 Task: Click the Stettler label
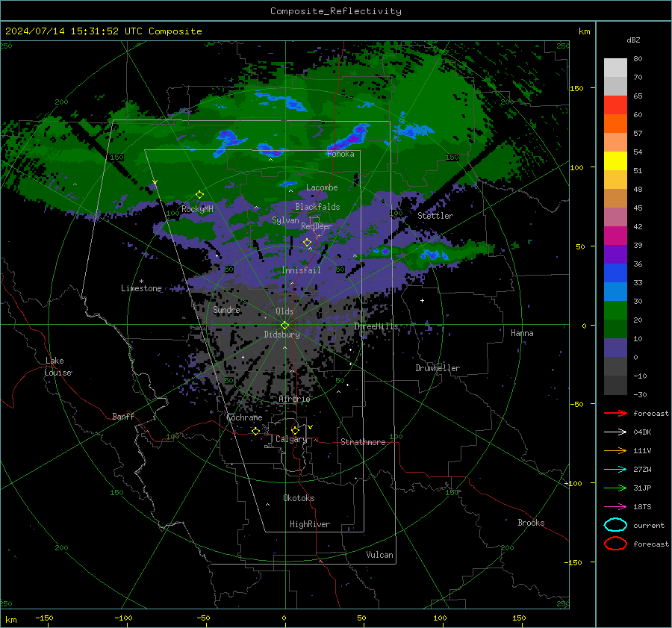click(435, 216)
